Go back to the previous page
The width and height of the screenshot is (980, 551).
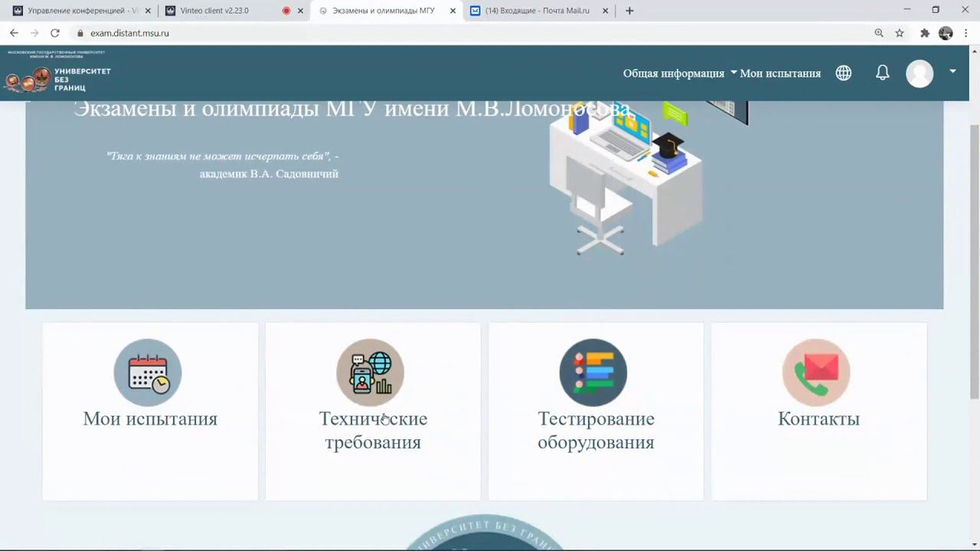[x=14, y=33]
